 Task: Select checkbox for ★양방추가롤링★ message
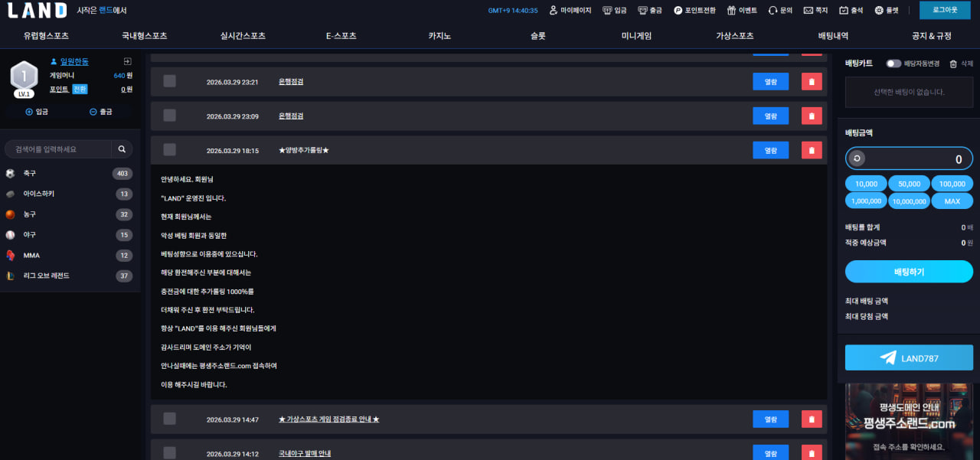170,150
